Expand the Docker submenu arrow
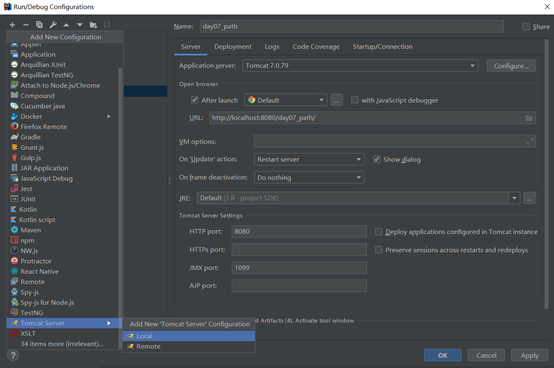The image size is (554, 368). pos(109,116)
